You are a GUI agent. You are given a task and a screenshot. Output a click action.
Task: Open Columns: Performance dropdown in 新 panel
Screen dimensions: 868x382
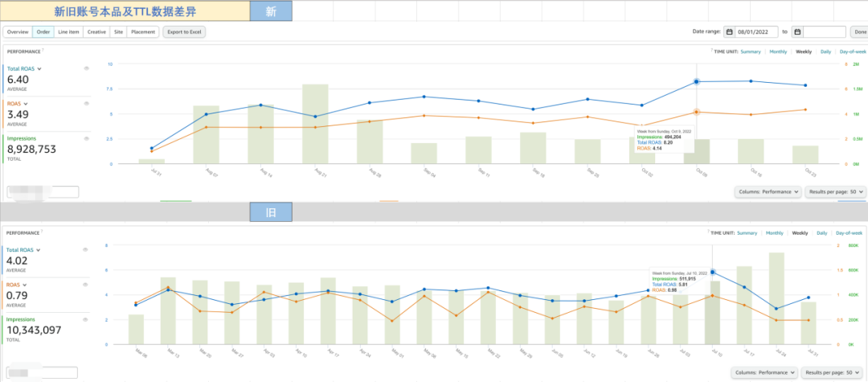pyautogui.click(x=768, y=191)
